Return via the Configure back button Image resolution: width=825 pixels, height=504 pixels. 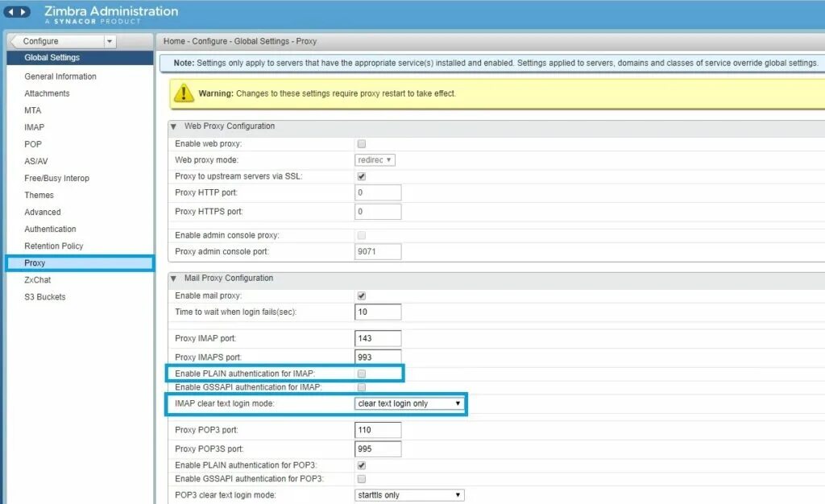[57, 41]
